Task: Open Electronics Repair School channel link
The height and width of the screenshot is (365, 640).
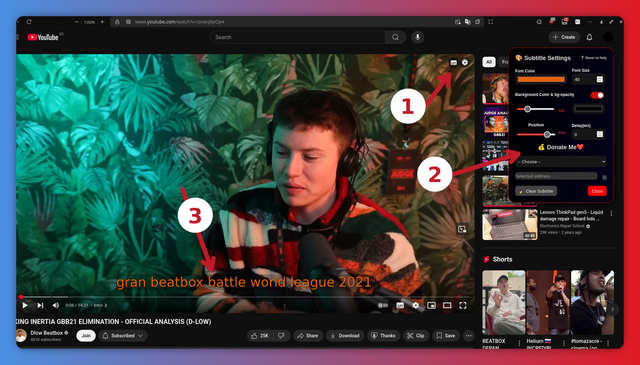Action: point(562,226)
